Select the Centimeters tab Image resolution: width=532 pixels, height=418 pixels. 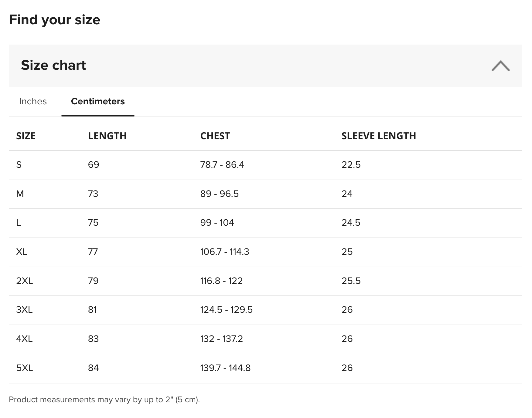(x=98, y=101)
